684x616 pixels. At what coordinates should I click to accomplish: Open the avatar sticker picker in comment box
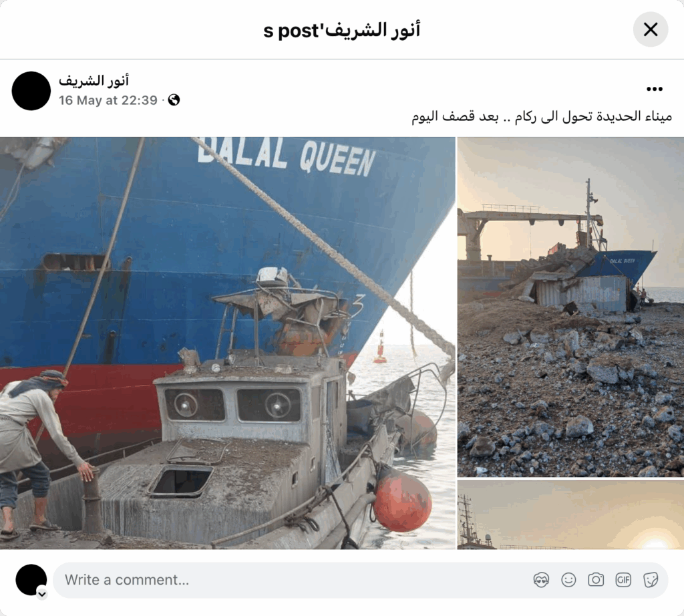click(x=541, y=580)
